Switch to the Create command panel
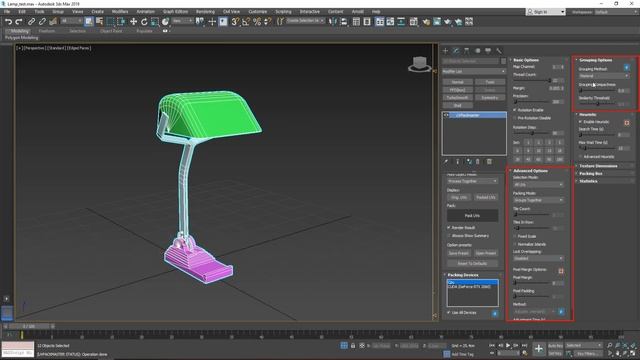The image size is (640, 360). click(x=445, y=51)
